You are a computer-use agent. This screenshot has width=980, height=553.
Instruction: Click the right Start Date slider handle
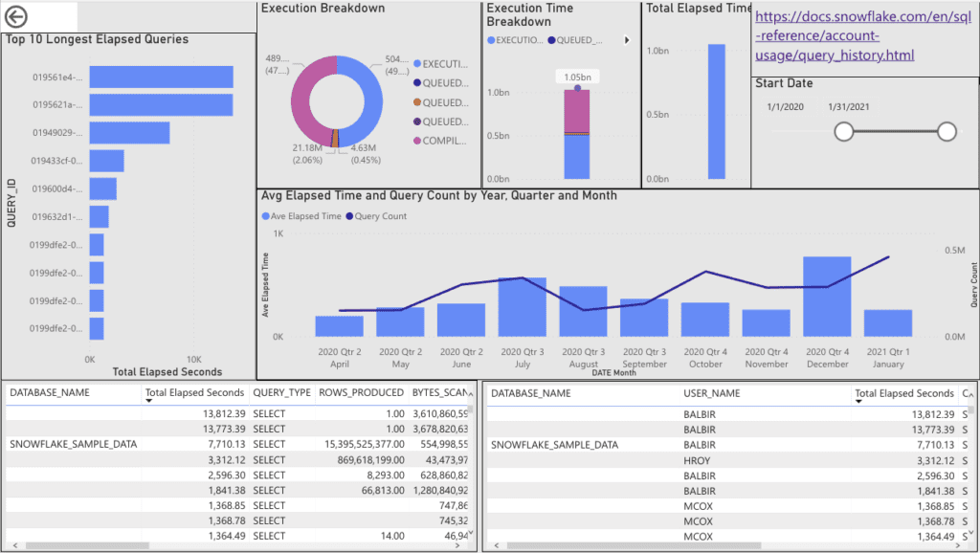tap(947, 131)
